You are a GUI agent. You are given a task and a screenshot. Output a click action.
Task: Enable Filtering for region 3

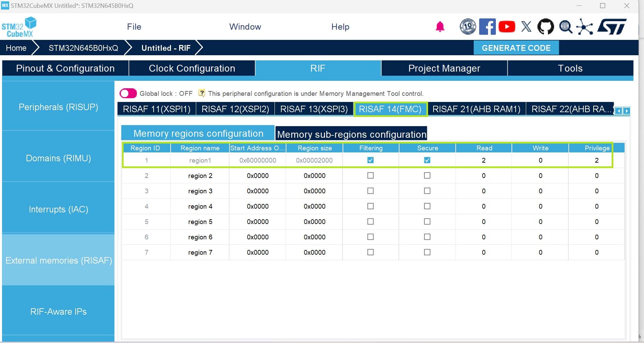371,191
